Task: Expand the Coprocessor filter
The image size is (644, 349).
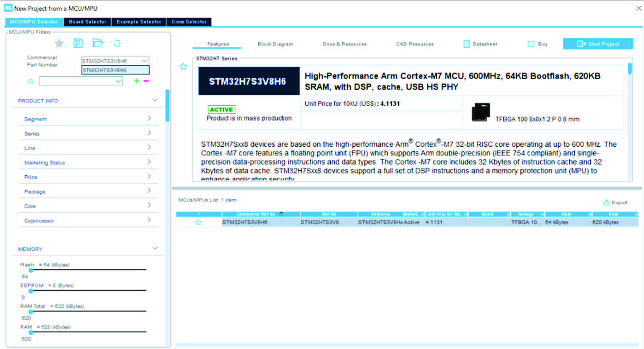Action: click(x=149, y=219)
